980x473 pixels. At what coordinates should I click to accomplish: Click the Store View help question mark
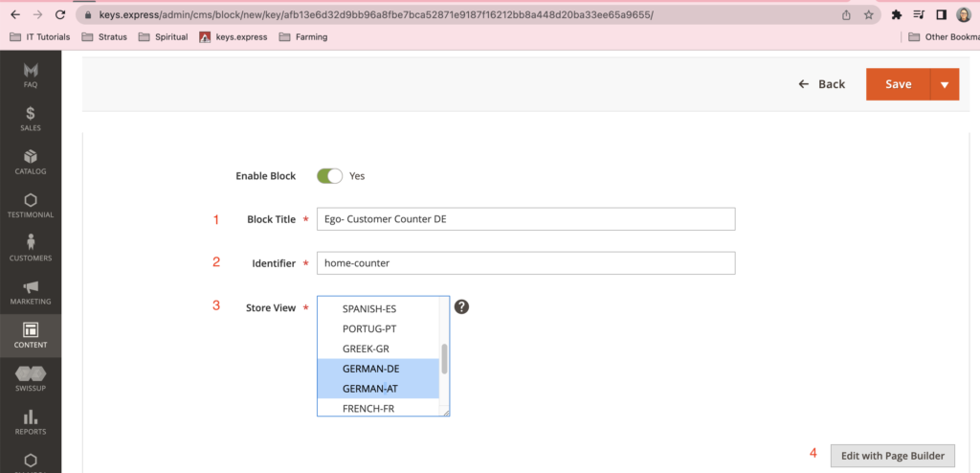pos(461,306)
